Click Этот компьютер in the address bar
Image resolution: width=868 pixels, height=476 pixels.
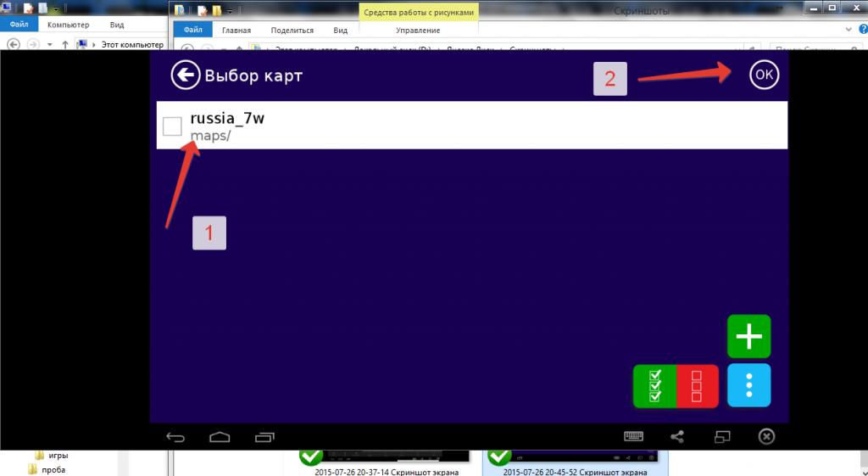click(132, 44)
